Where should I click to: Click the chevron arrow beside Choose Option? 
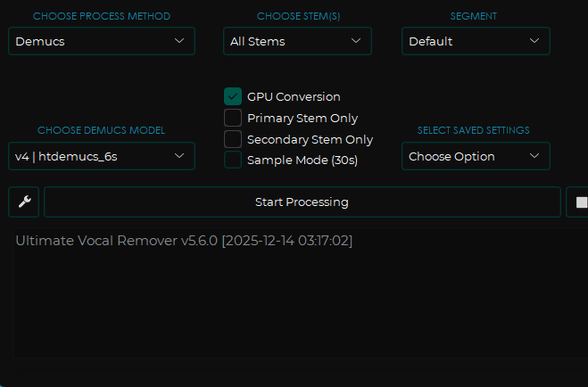click(534, 156)
